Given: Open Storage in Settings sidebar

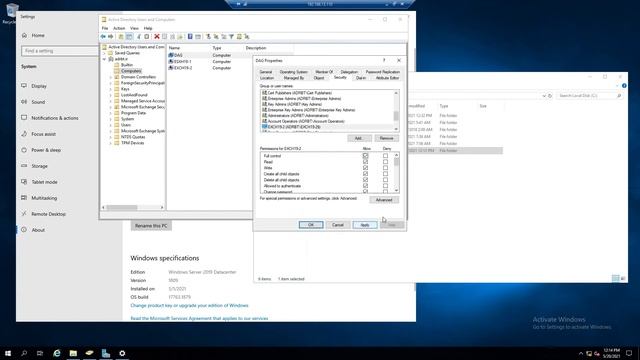Looking at the screenshot, I should (39, 166).
